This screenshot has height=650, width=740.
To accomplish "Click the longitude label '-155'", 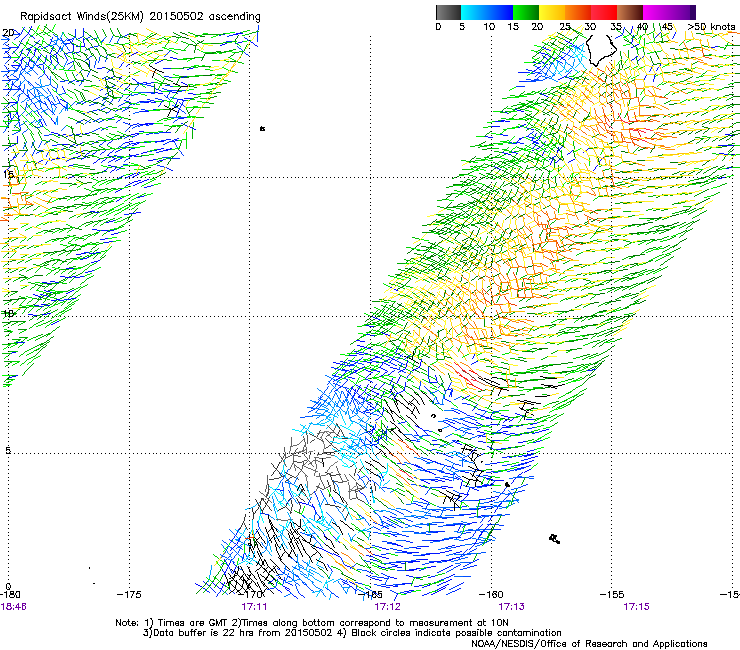I will click(612, 594).
